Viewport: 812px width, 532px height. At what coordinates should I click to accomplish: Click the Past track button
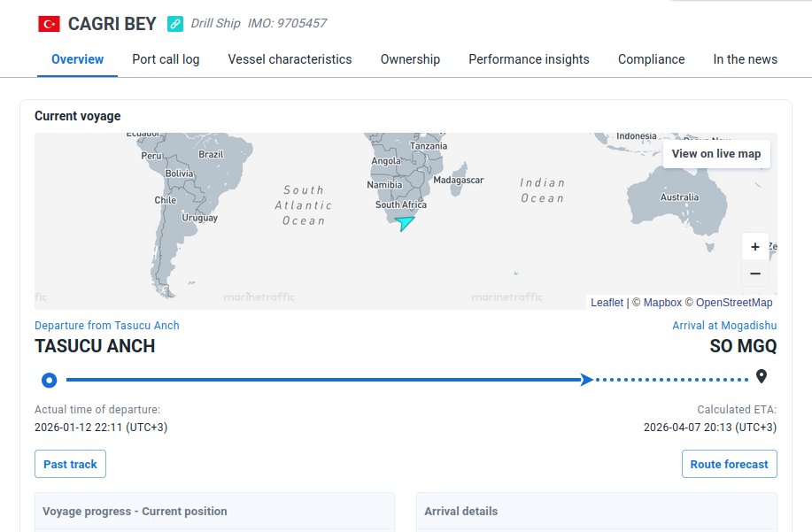[x=71, y=464]
